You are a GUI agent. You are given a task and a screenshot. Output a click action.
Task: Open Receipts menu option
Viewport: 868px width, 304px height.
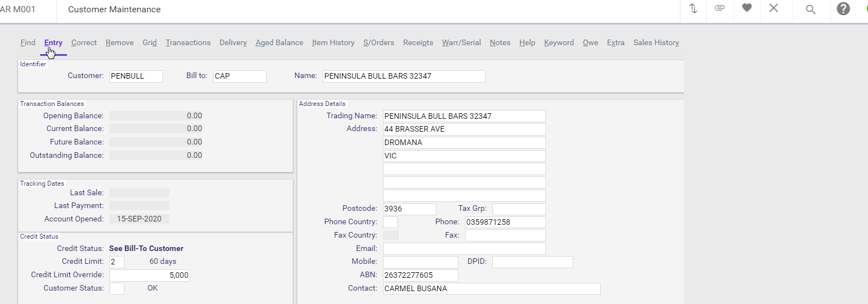point(418,42)
